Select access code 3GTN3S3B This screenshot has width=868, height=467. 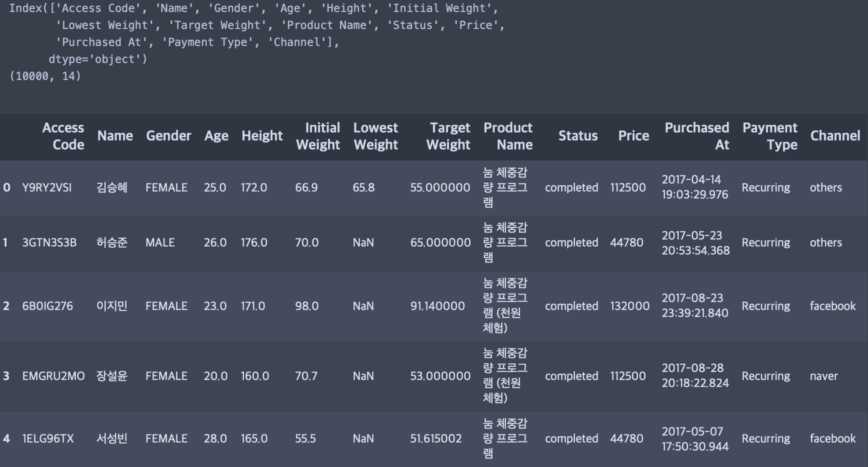tap(49, 242)
